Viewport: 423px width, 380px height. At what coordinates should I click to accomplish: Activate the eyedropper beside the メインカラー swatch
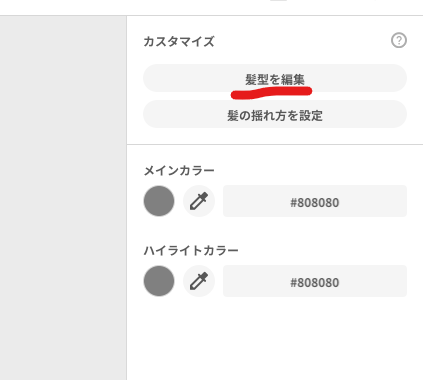[x=199, y=201]
